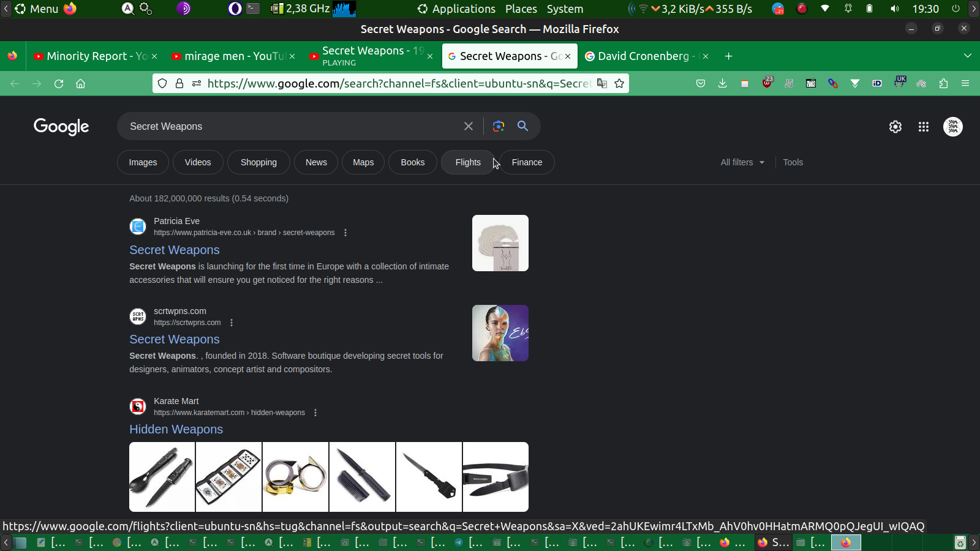Open the main Menu launcher

(37, 9)
